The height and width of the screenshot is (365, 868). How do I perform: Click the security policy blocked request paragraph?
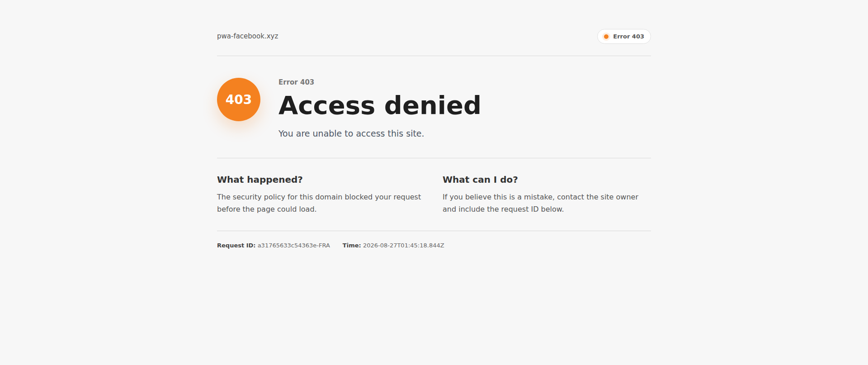pos(319,203)
